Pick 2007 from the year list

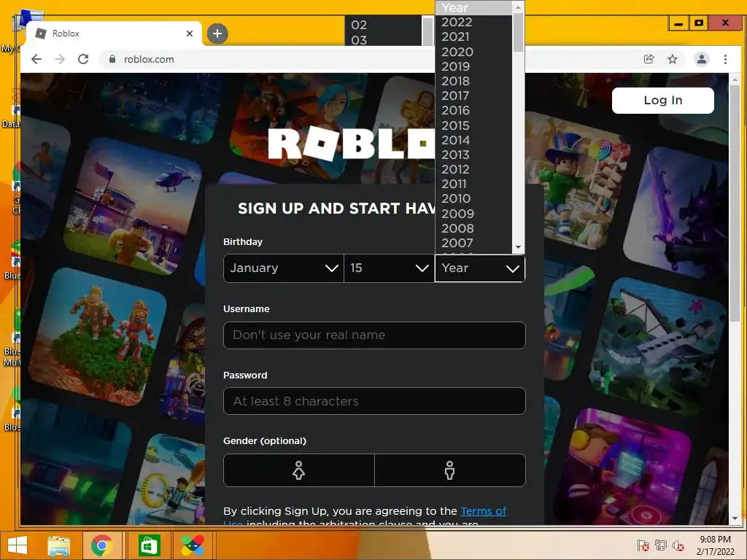pos(473,243)
